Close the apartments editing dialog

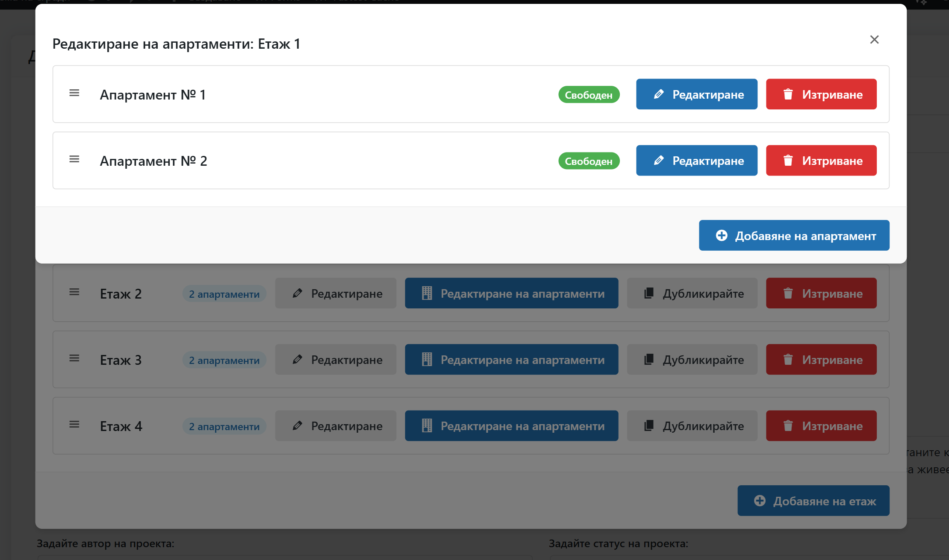click(x=874, y=40)
